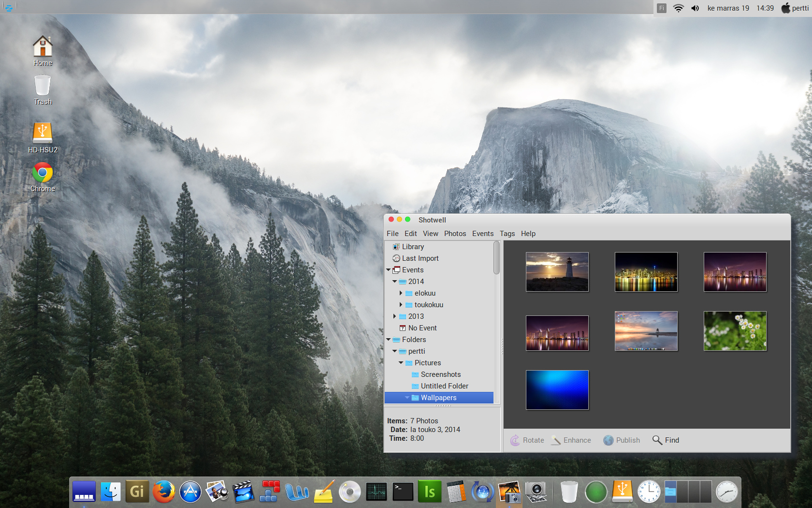Open Firefox from the dock
The image size is (812, 508).
164,492
